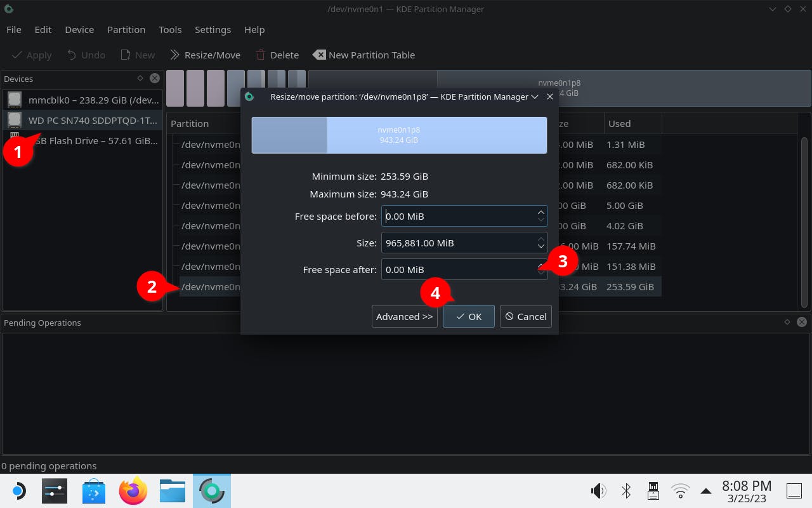812x508 pixels.
Task: Select the USB Flash Drive device
Action: pos(82,140)
